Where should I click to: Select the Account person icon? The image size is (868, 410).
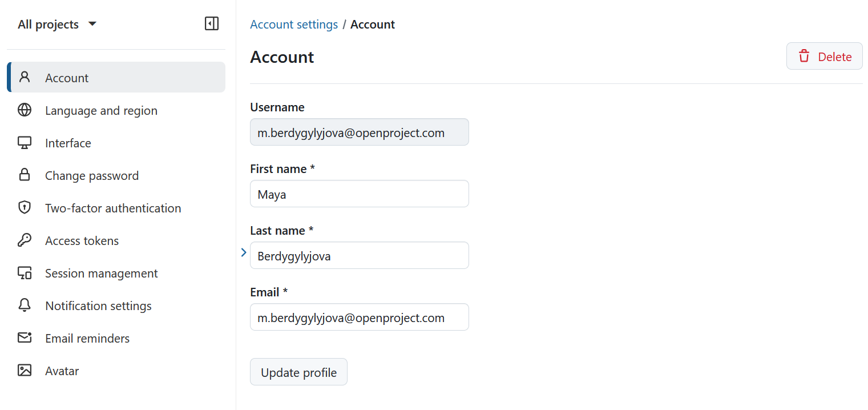(x=25, y=77)
